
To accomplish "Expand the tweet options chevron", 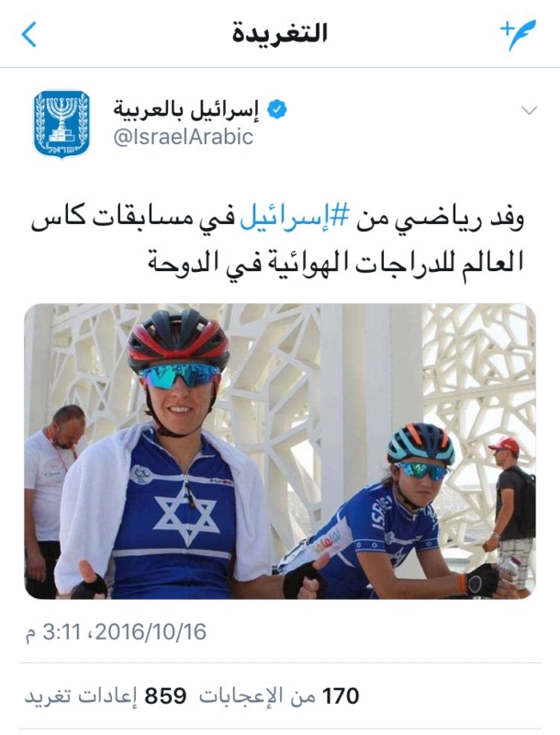I will click(529, 110).
